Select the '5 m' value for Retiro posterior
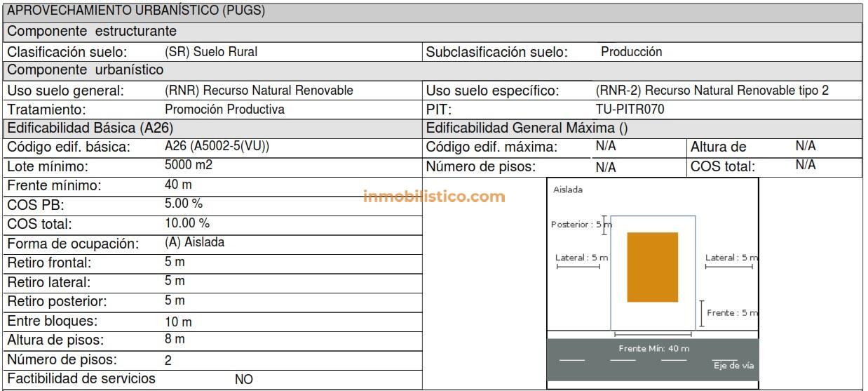This screenshot has height=391, width=868. pos(175,300)
